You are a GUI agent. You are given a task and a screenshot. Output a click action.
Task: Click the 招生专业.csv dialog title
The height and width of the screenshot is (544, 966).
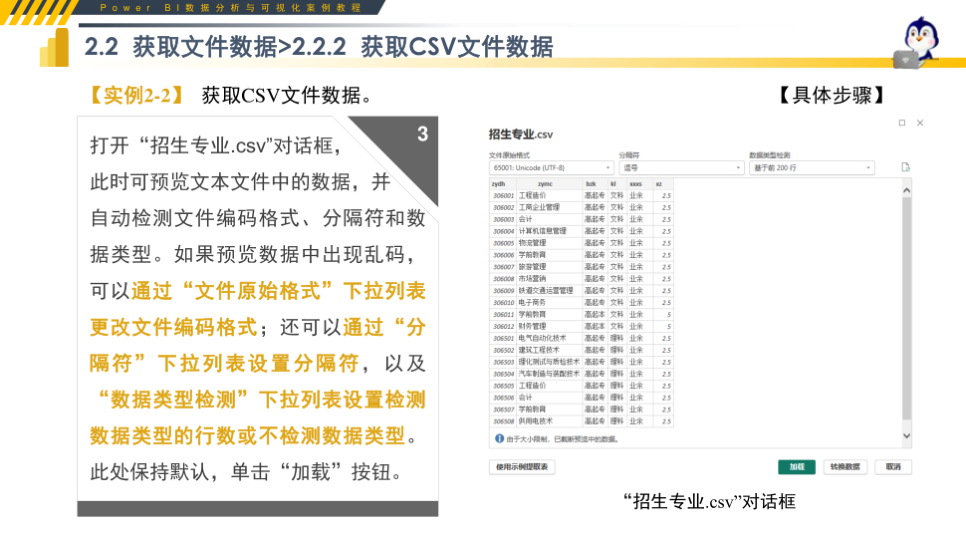click(521, 134)
